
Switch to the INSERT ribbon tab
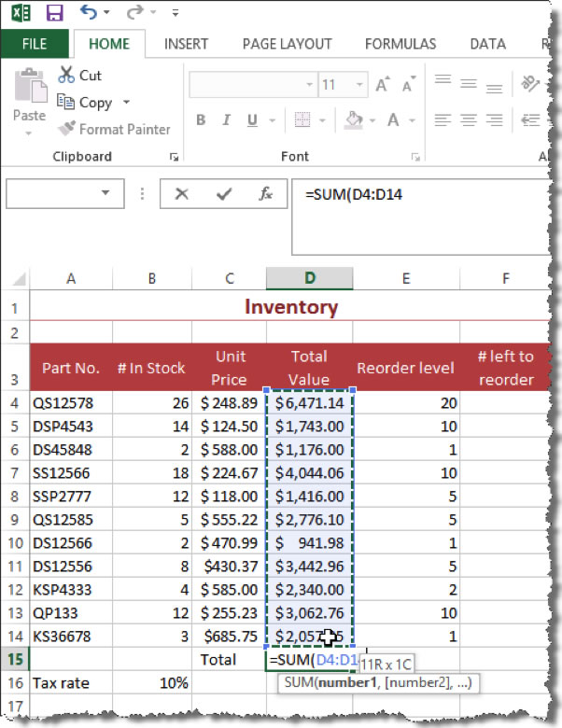click(186, 44)
